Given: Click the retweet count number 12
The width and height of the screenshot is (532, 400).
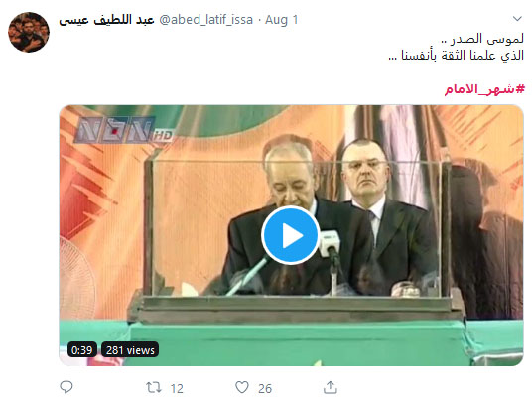Looking at the screenshot, I should (177, 388).
